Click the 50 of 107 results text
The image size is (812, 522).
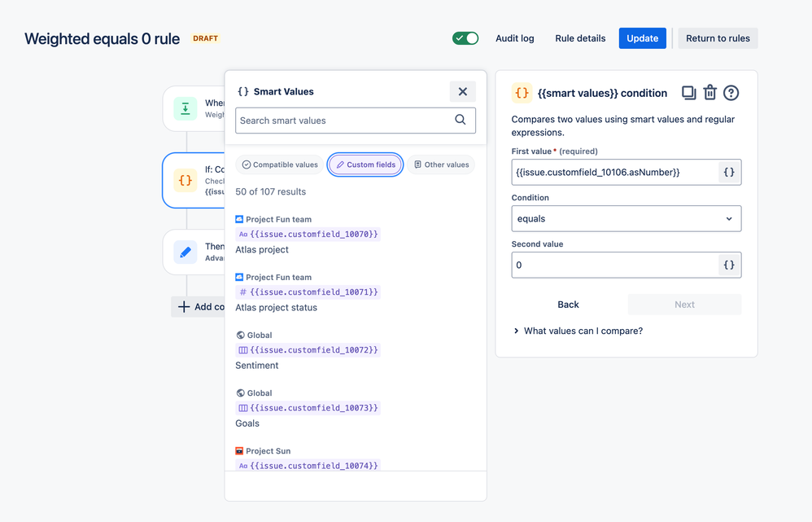click(270, 192)
